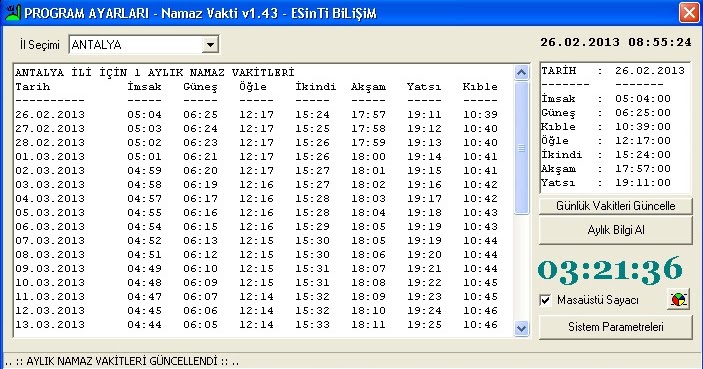703x369 pixels.
Task: Select the 05.03.2013 date row
Action: click(256, 213)
